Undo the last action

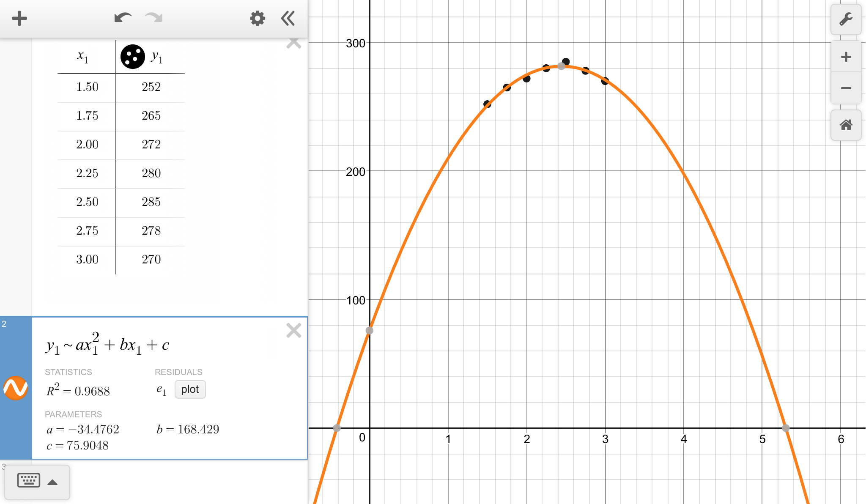(123, 18)
